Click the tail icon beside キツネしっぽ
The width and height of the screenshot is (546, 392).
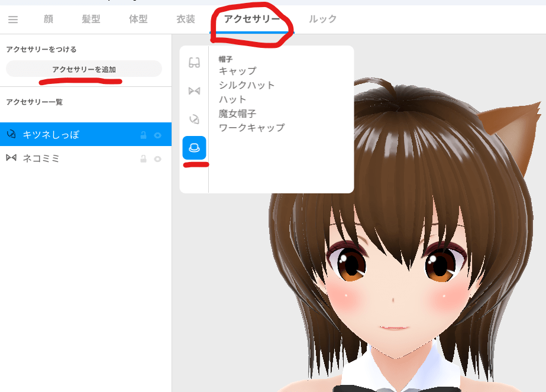(x=11, y=134)
